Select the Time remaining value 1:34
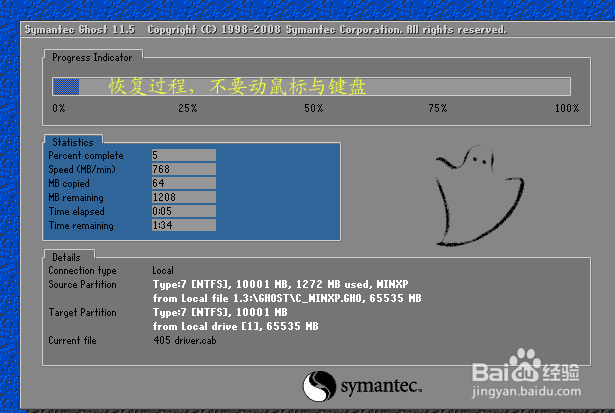Viewport: 615px width, 413px height. click(x=184, y=225)
